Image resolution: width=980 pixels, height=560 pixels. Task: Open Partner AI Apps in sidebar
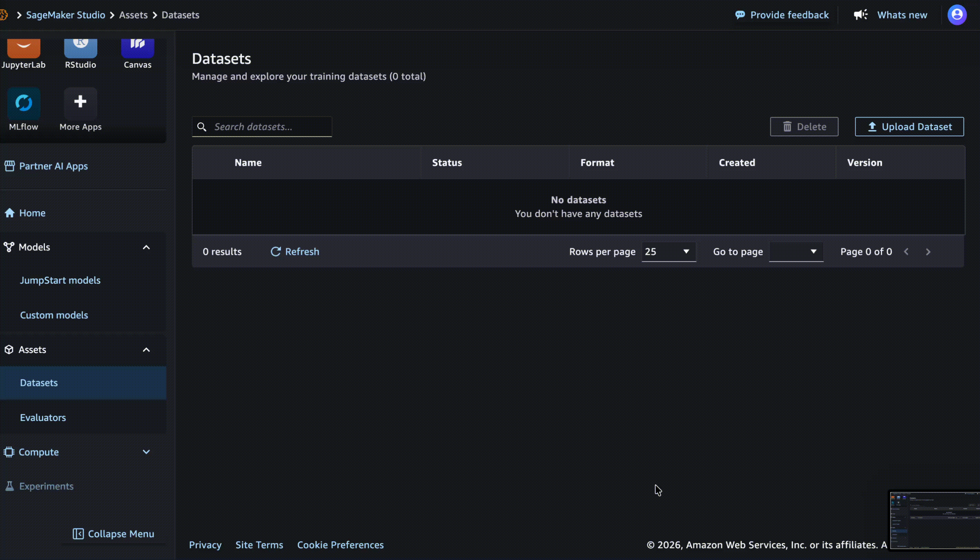coord(53,166)
